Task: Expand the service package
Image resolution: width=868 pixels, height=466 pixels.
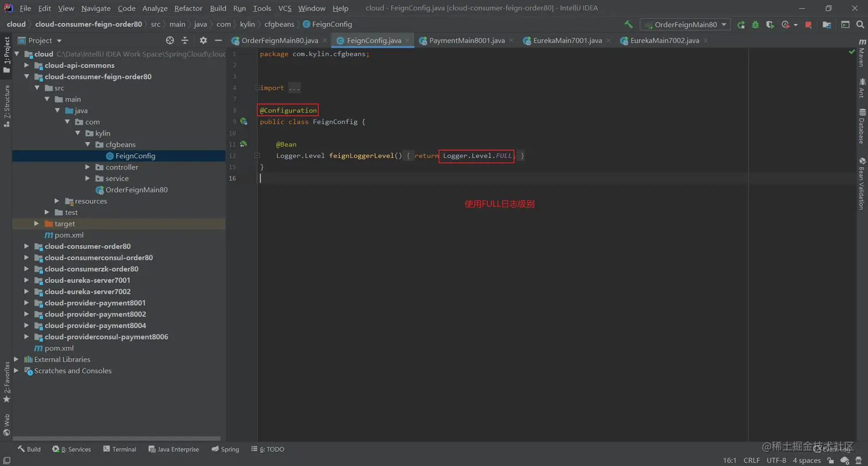Action: pos(87,179)
